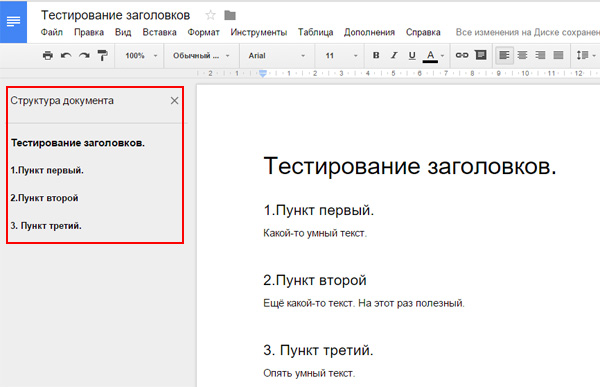
Task: Open the Формат menu
Action: click(204, 33)
